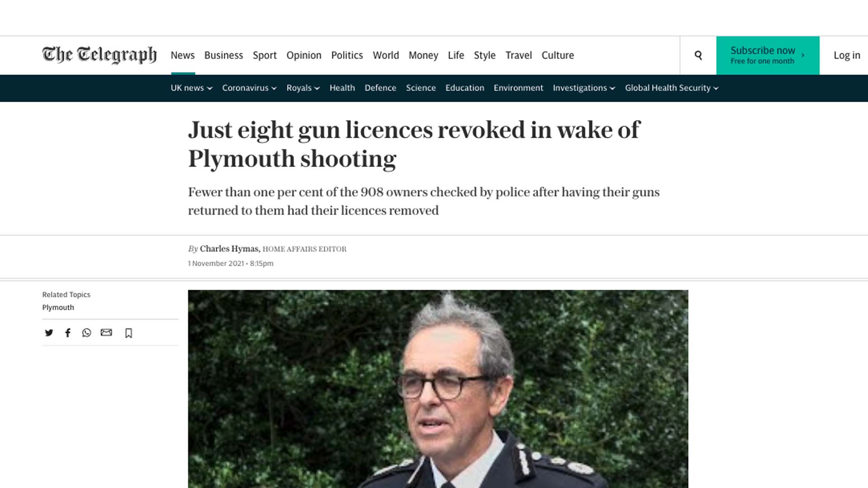Select the Culture menu item
Image resolution: width=868 pixels, height=488 pixels.
pyautogui.click(x=557, y=55)
